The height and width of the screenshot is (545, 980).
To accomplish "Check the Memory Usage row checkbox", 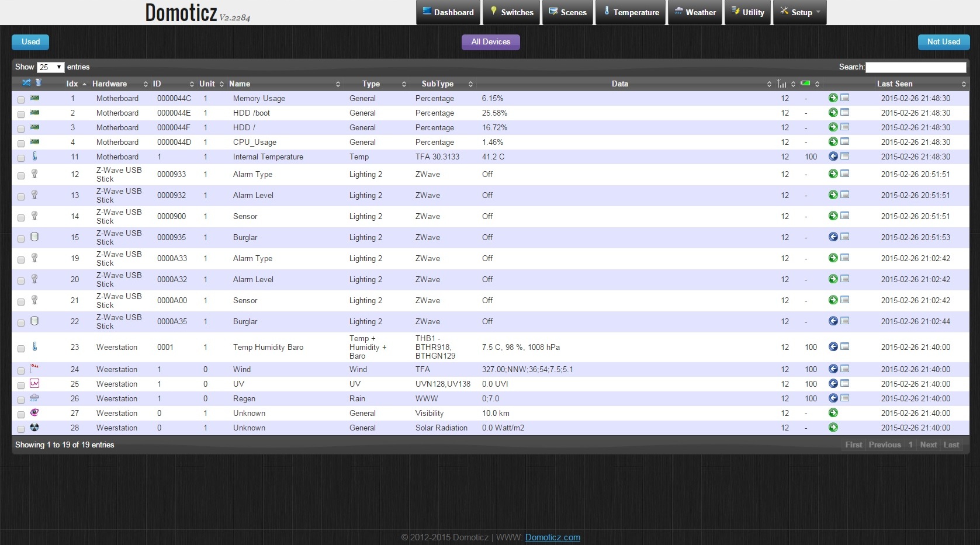I will tap(21, 100).
